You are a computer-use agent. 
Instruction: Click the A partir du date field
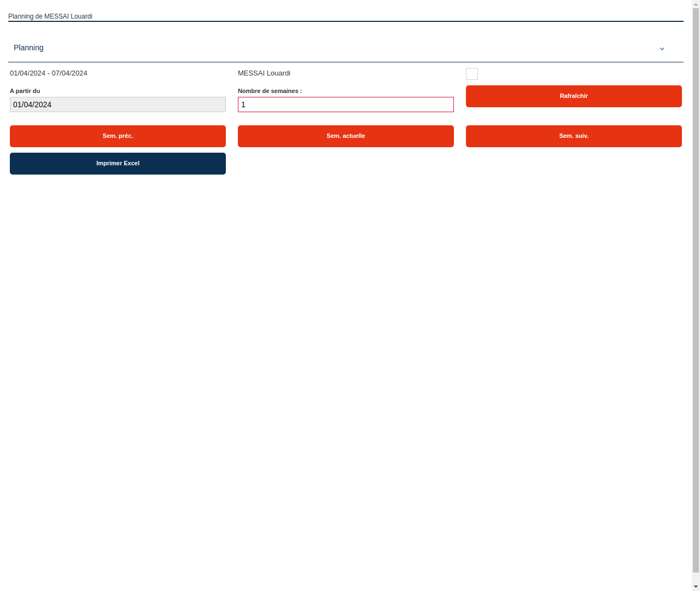click(x=118, y=105)
